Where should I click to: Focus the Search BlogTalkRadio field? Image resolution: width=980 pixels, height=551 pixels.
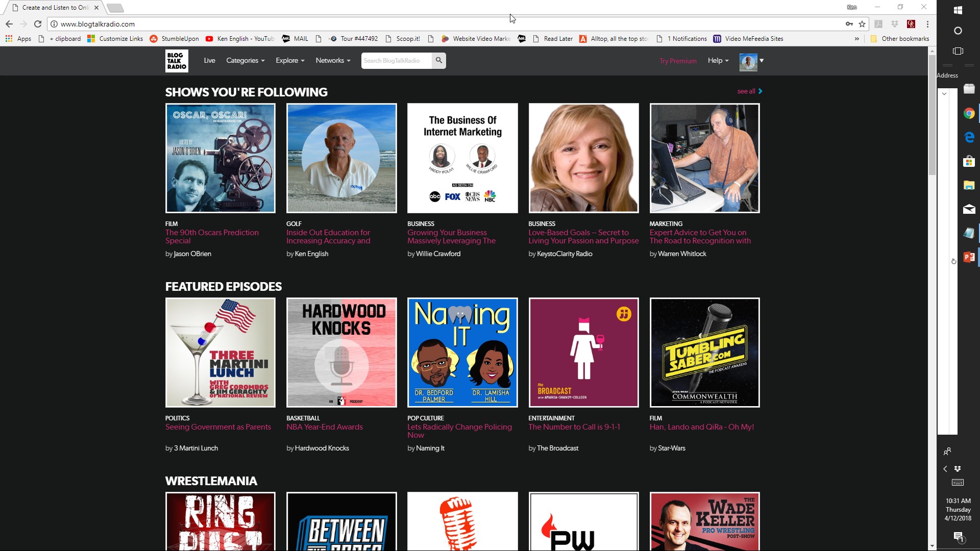click(397, 61)
